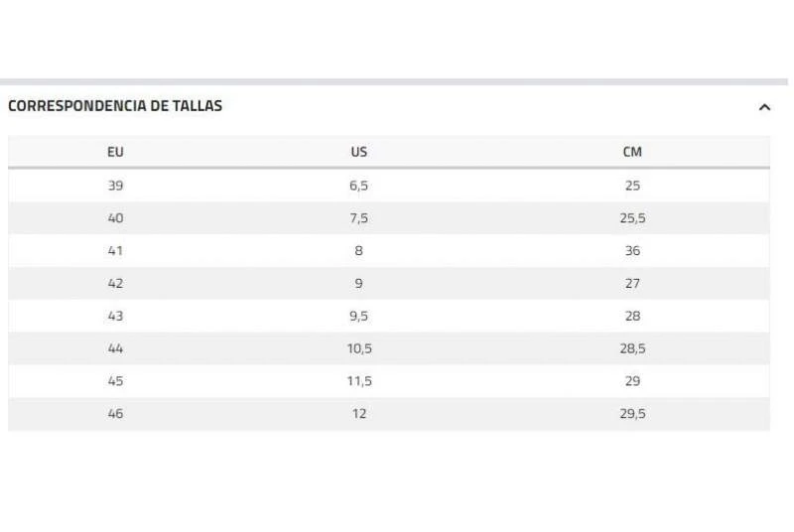Select EU size 43 cell
The height and width of the screenshot is (532, 794).
click(115, 317)
